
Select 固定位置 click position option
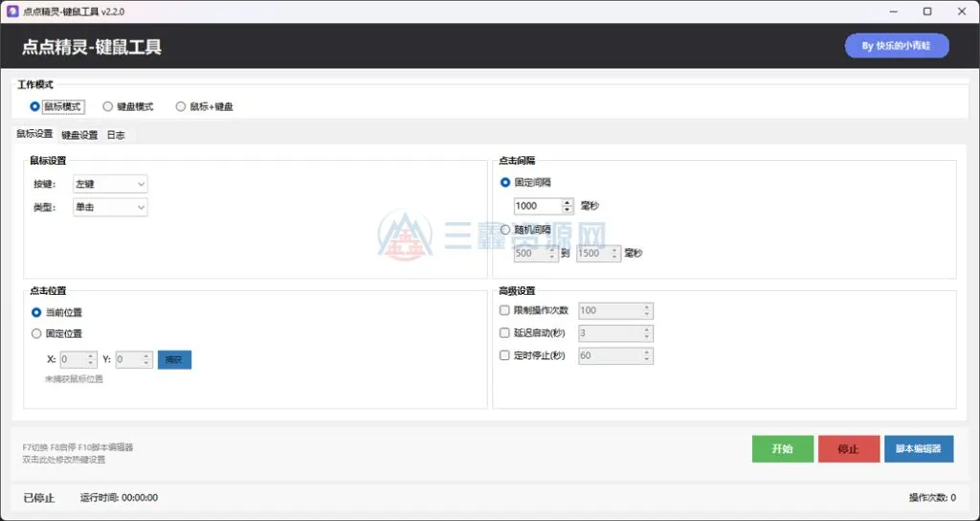point(36,334)
